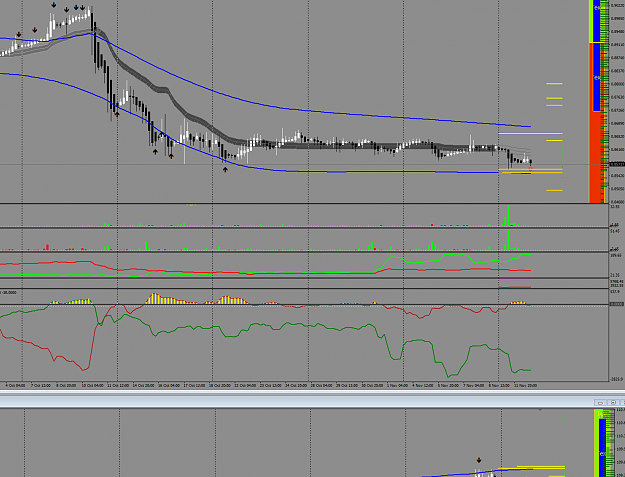Image resolution: width=625 pixels, height=477 pixels.
Task: Click the '11 Nov 20:00' time label
Action: click(x=525, y=385)
